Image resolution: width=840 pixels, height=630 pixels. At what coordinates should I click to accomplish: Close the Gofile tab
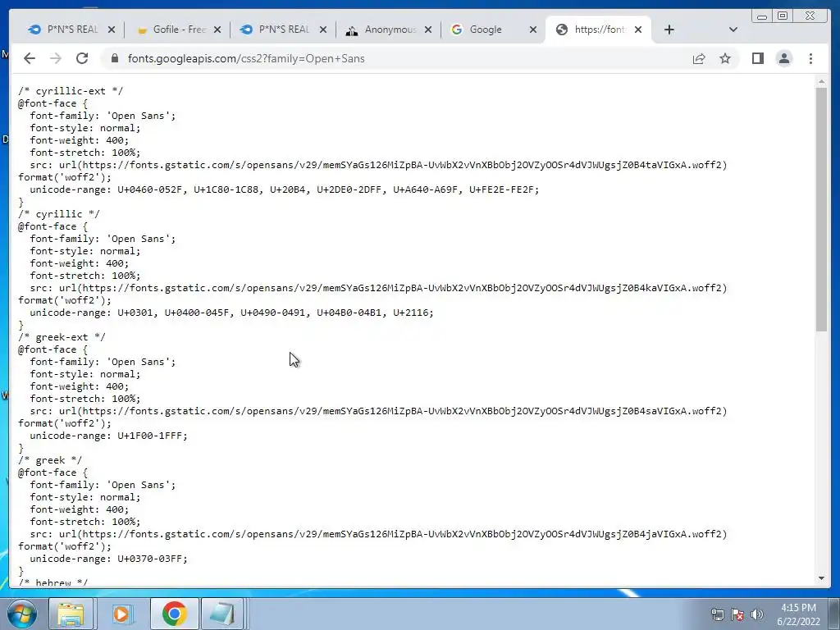217,30
